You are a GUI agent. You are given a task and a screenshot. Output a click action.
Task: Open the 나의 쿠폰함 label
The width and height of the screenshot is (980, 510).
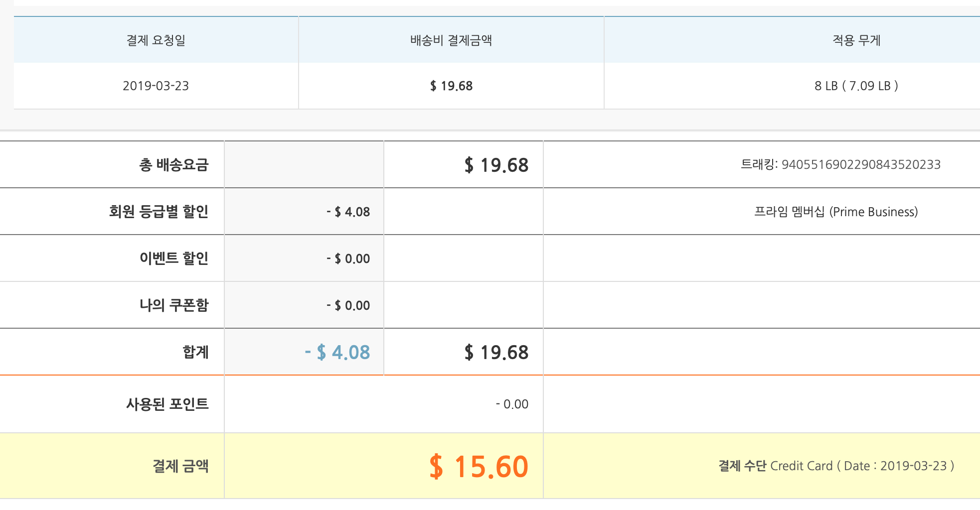click(x=173, y=305)
